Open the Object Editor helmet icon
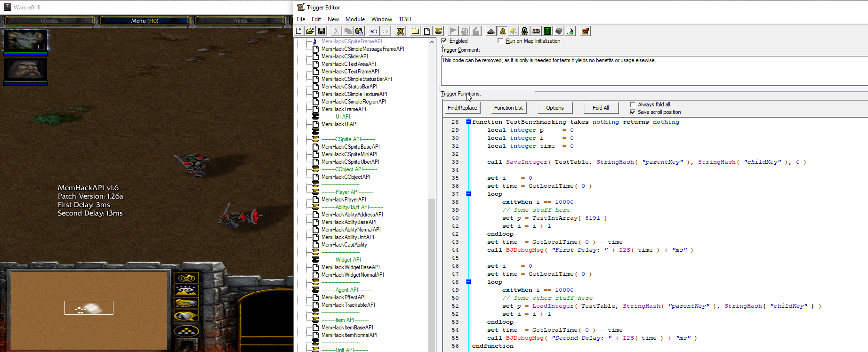868x352 pixels. point(524,31)
